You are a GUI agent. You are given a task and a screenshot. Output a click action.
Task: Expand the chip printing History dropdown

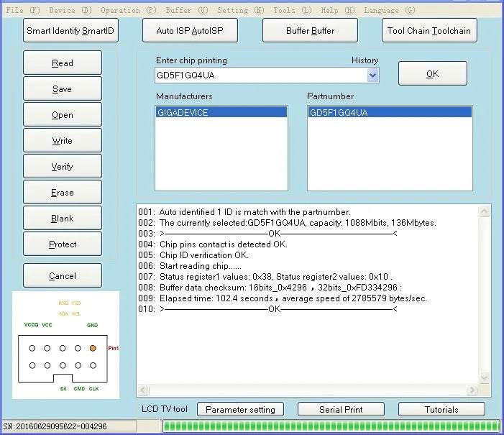(x=372, y=75)
